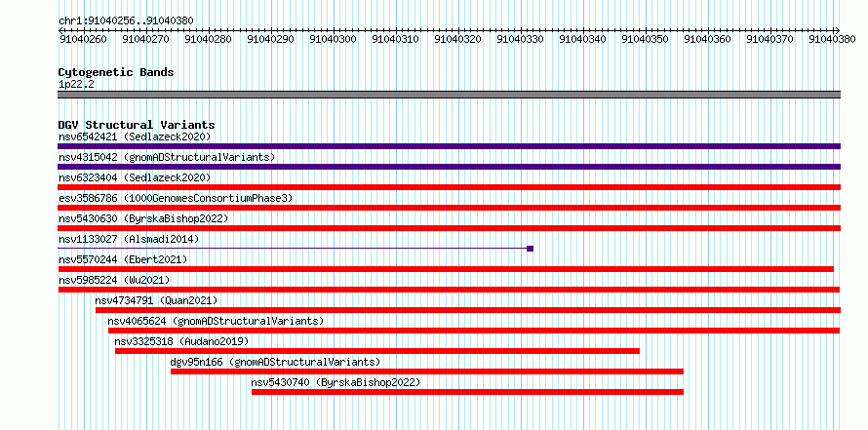Click ruler position 91040300
The image size is (868, 430).
point(333,39)
